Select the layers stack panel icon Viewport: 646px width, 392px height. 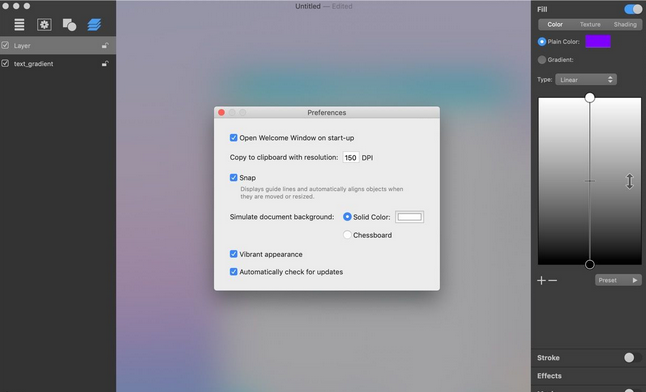click(x=94, y=25)
